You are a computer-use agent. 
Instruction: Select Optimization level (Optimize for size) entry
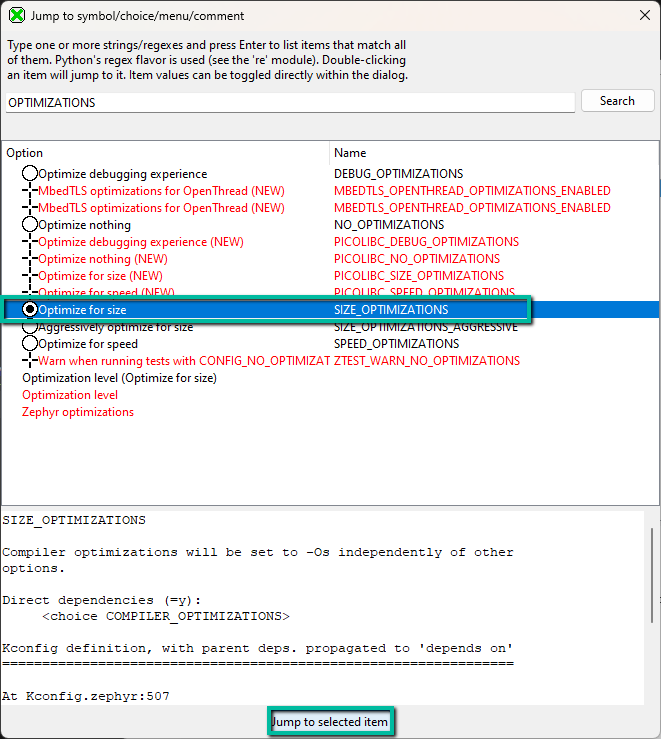click(119, 378)
